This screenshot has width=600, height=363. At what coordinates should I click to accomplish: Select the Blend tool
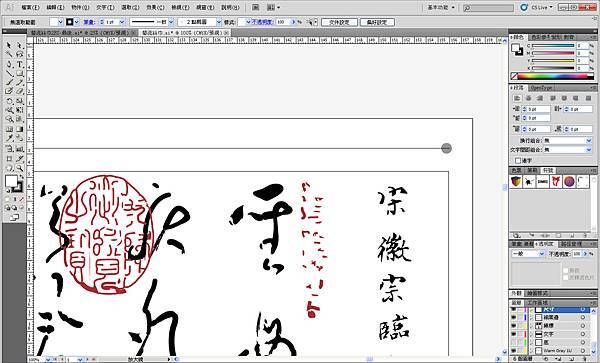(20, 138)
